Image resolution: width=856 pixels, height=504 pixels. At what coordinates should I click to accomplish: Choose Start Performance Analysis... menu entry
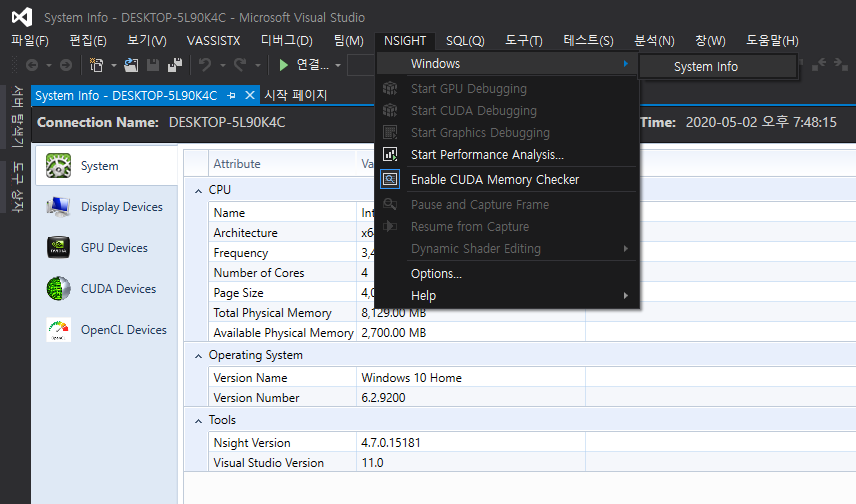(507, 155)
